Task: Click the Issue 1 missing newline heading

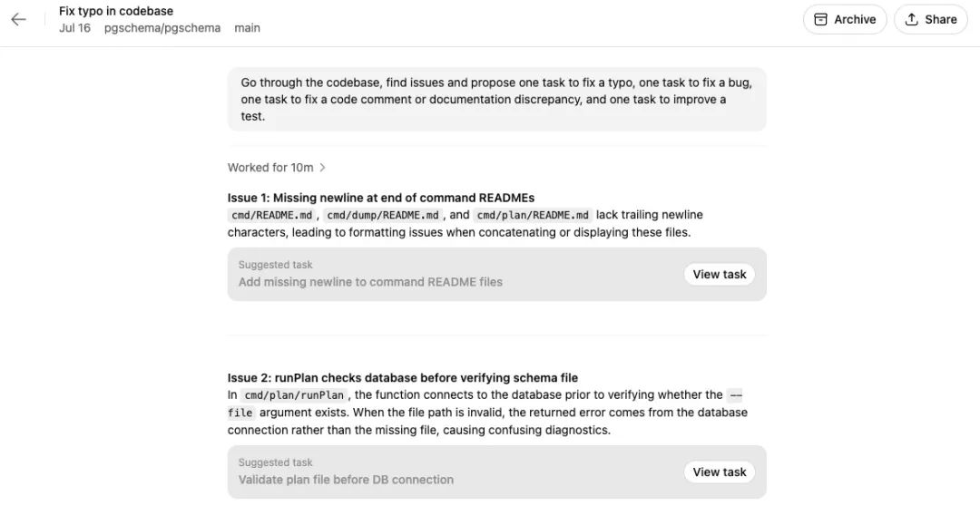Action: [x=381, y=198]
